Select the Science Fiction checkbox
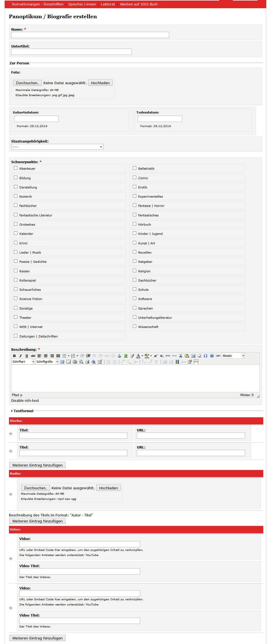Screen dimensions: 272x644 pos(16,298)
